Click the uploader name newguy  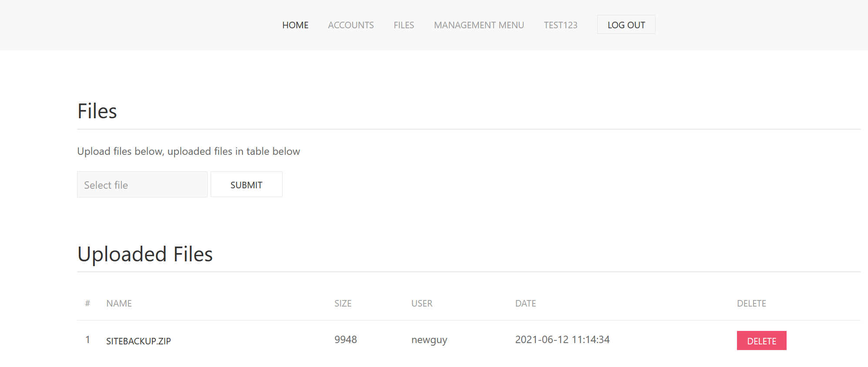[429, 340]
